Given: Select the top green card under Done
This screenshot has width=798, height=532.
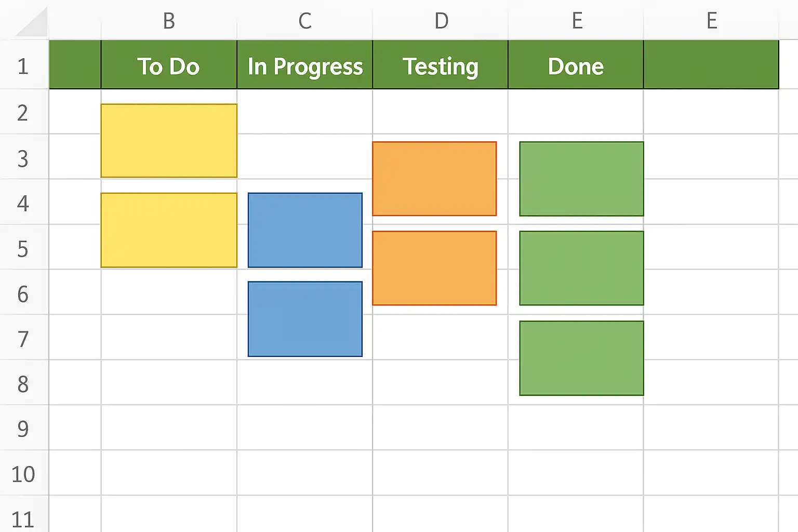Looking at the screenshot, I should (581, 179).
